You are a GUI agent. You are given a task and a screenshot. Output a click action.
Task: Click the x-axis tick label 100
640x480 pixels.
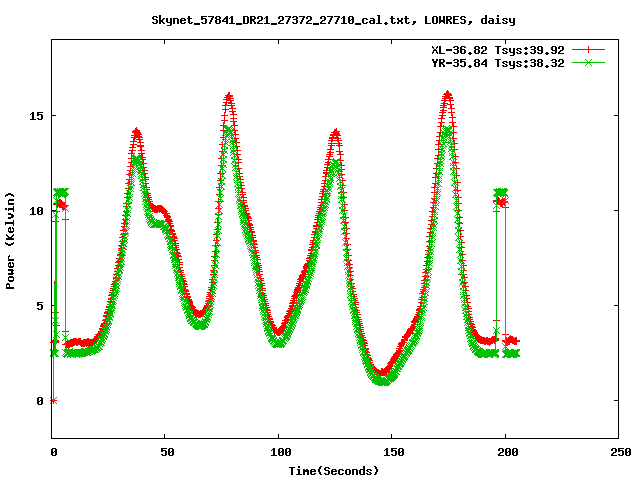coord(280,452)
